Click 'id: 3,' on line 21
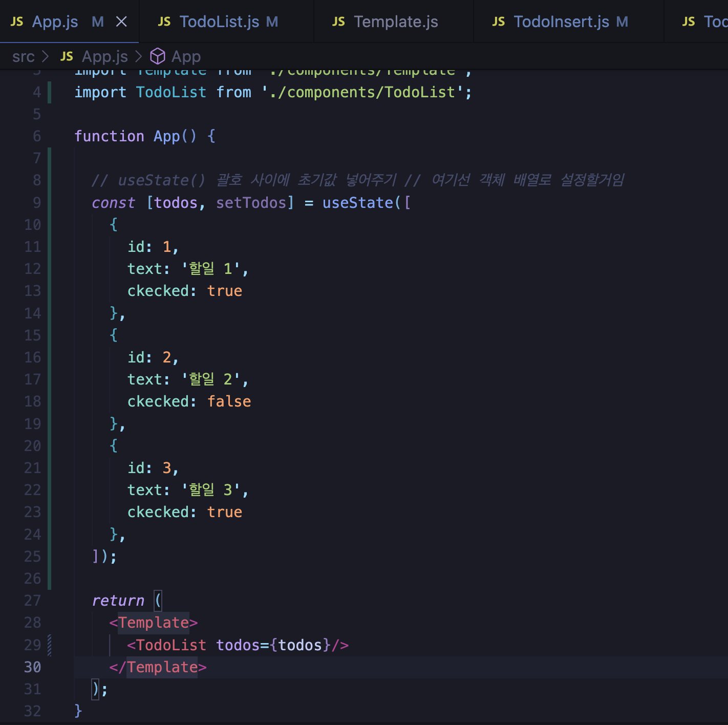This screenshot has height=725, width=728. point(153,468)
